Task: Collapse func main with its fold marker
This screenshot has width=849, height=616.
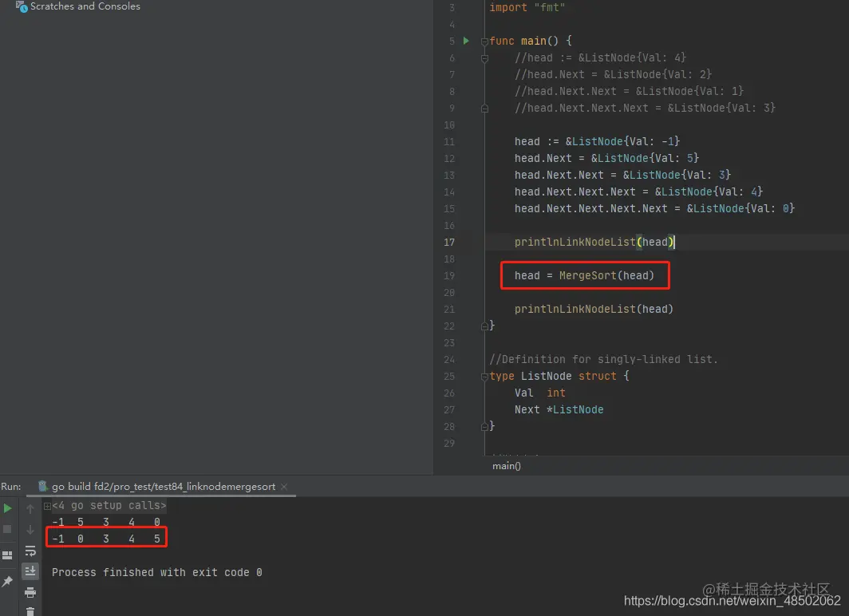Action: pos(484,41)
